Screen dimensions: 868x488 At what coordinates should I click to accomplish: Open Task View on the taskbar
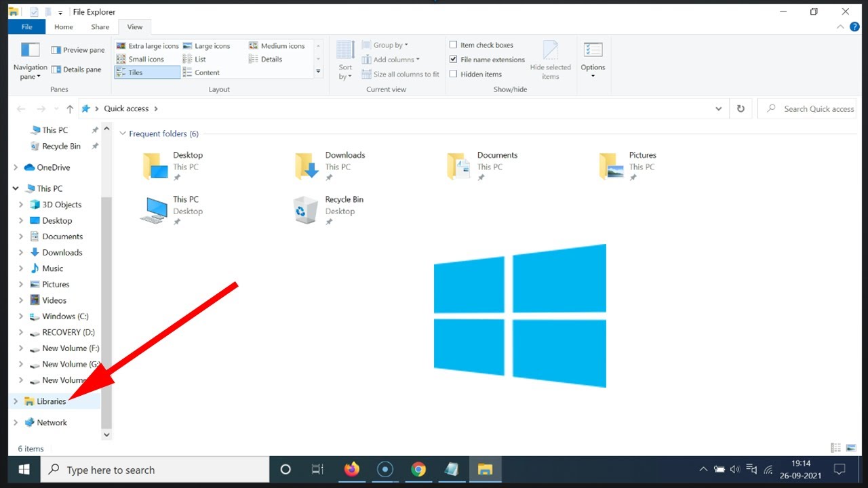click(317, 469)
